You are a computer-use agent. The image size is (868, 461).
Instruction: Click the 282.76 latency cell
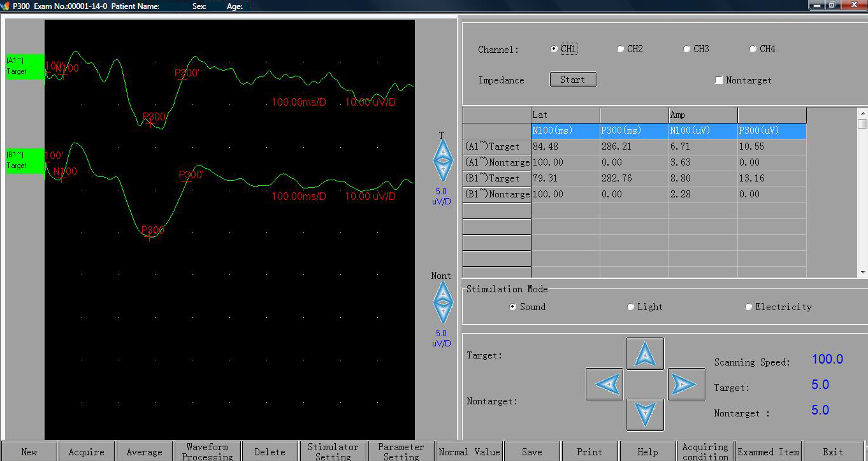pyautogui.click(x=635, y=178)
